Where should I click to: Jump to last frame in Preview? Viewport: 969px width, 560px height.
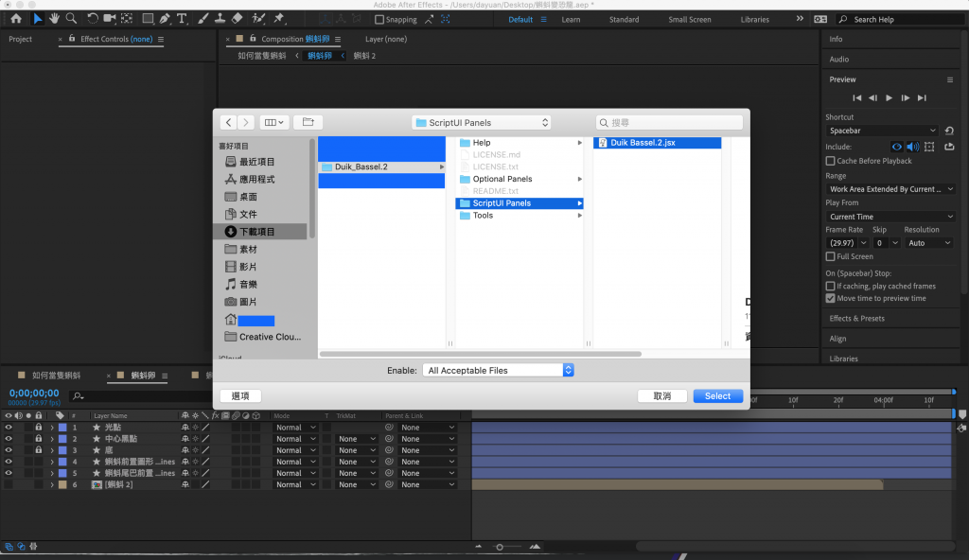922,97
